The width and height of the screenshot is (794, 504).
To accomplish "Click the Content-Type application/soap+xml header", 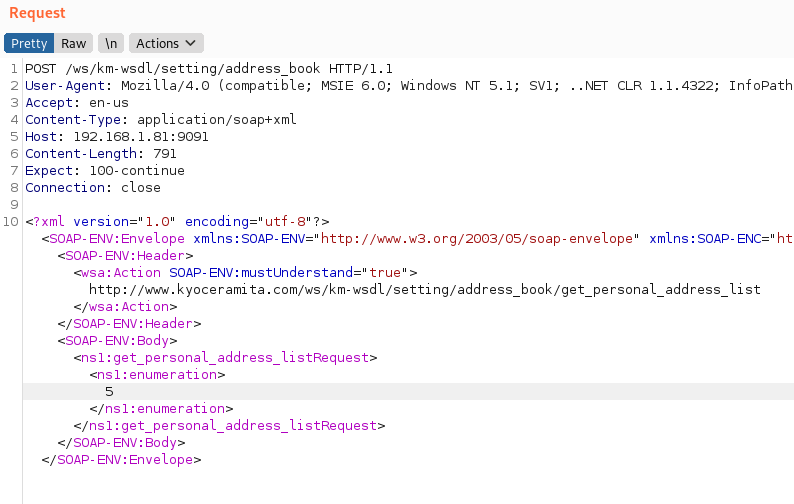I will 160,119.
